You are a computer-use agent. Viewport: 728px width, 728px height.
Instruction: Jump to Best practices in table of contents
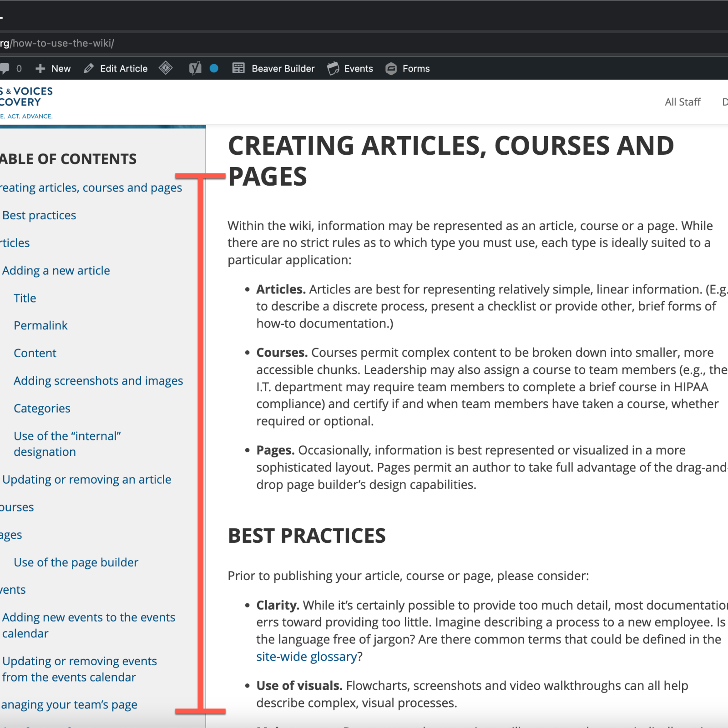[x=39, y=215]
